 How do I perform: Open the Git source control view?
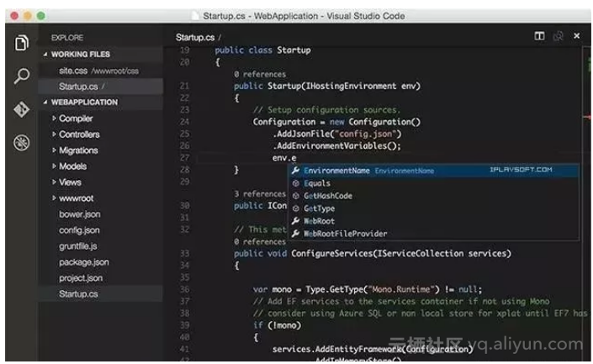point(22,109)
